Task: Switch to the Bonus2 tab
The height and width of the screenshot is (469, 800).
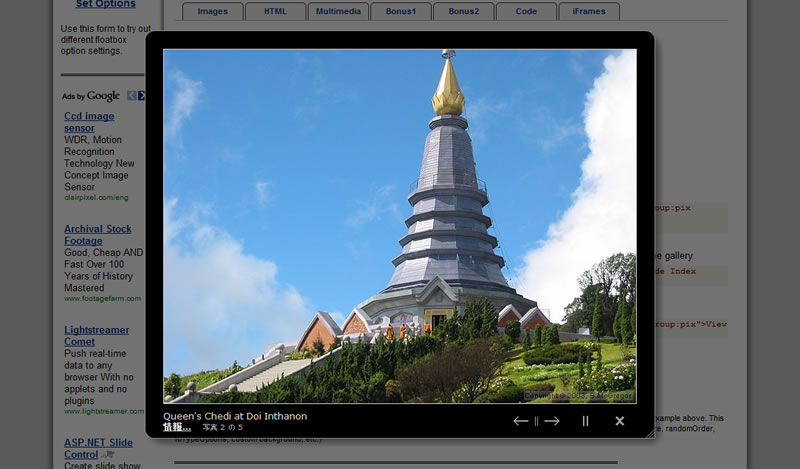Action: pyautogui.click(x=463, y=11)
